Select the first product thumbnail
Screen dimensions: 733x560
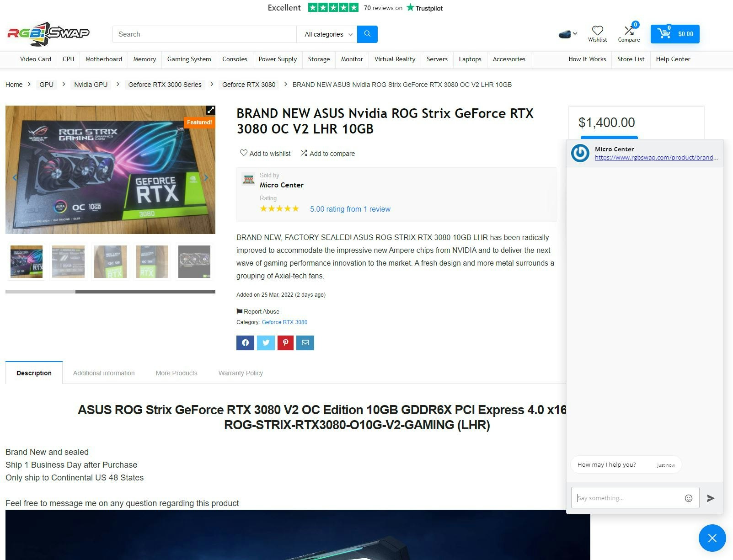point(27,261)
